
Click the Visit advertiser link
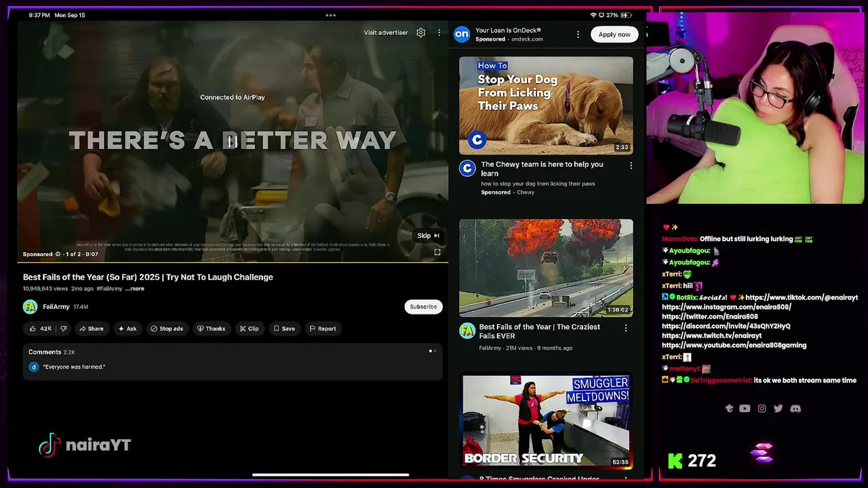tap(386, 33)
